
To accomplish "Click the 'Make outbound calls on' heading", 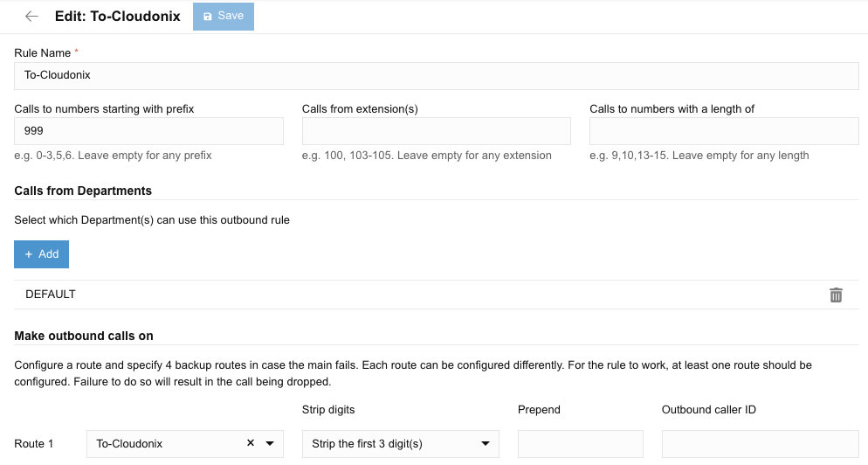I will point(84,336).
